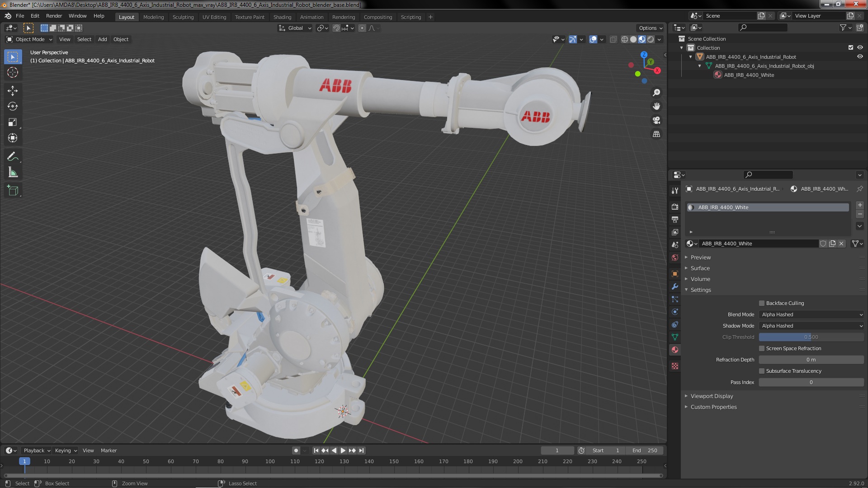This screenshot has width=868, height=488.
Task: Click the current frame number field
Action: (557, 450)
